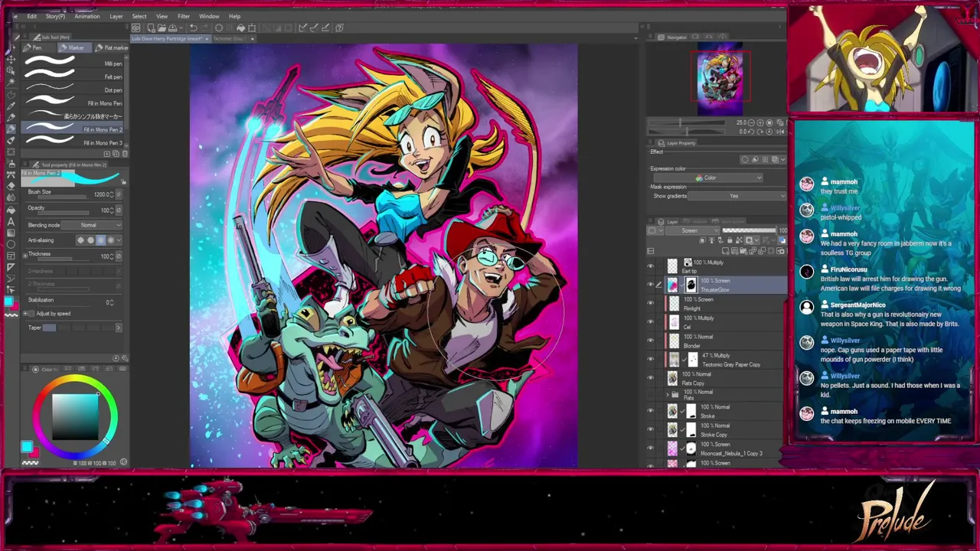Click the Redo icon in command bar
The image size is (980, 551).
[x=204, y=28]
